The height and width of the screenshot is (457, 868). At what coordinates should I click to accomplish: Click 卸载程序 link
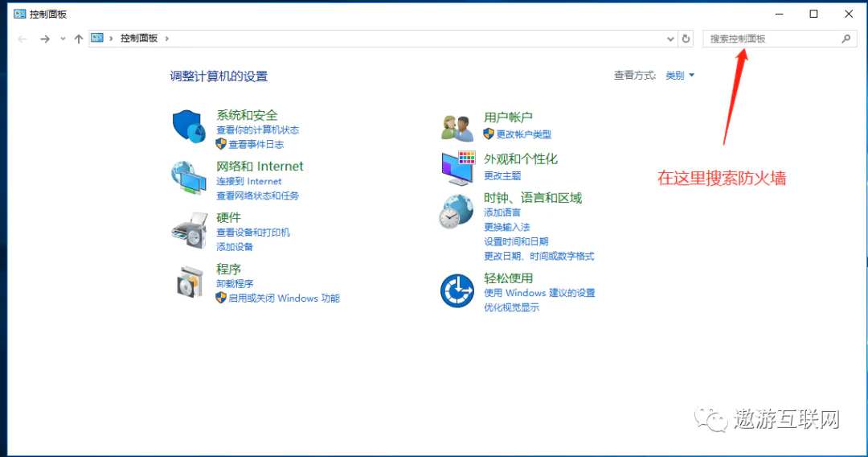pos(234,284)
